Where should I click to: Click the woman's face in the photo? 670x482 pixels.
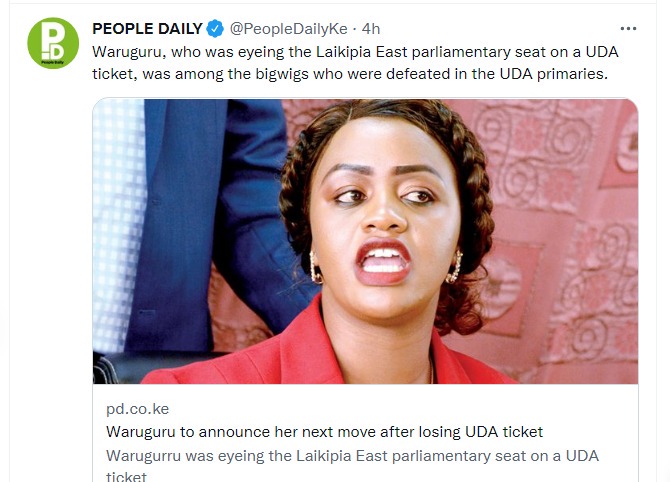coord(384,214)
